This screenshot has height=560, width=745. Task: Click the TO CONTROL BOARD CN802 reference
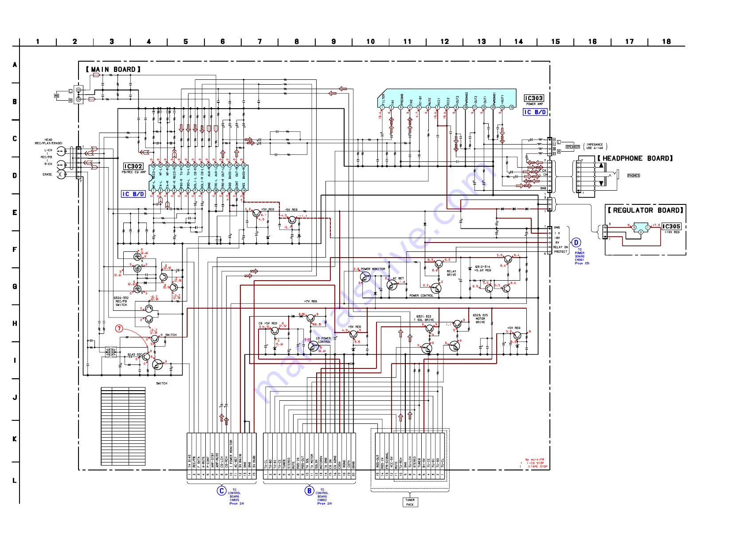pos(323,497)
